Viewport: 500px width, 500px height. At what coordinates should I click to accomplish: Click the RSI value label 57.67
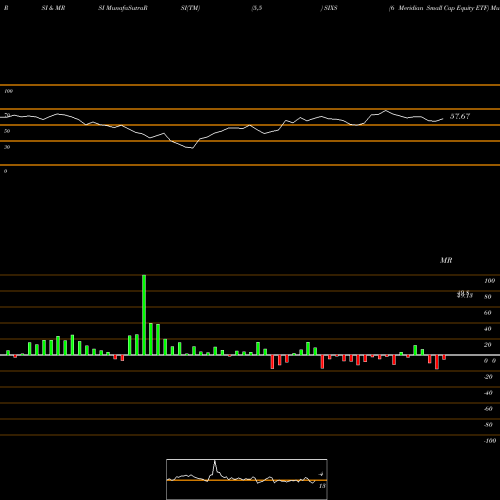(x=460, y=116)
